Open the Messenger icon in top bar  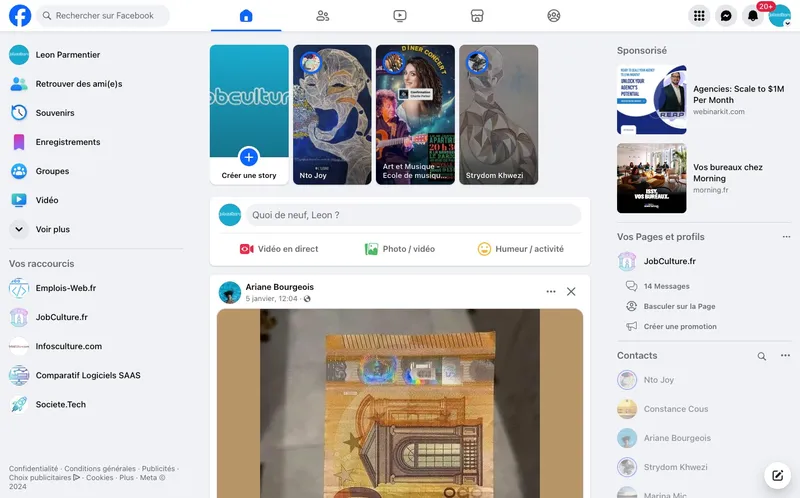(x=727, y=16)
